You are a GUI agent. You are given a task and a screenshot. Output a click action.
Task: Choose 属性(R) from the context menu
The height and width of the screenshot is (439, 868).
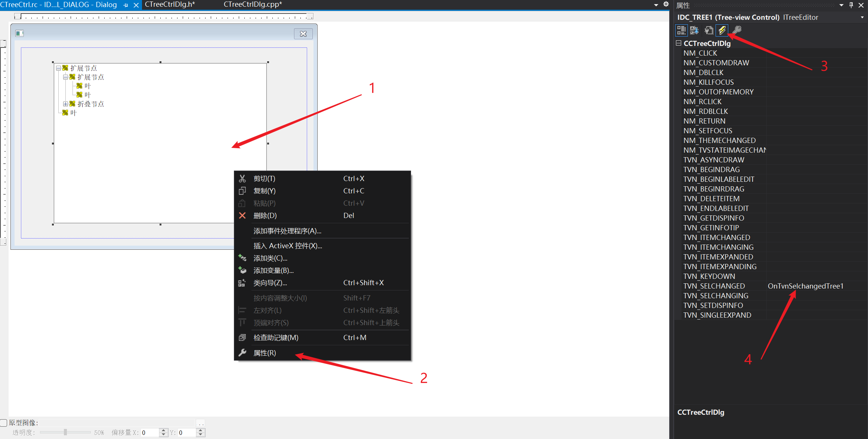coord(322,353)
